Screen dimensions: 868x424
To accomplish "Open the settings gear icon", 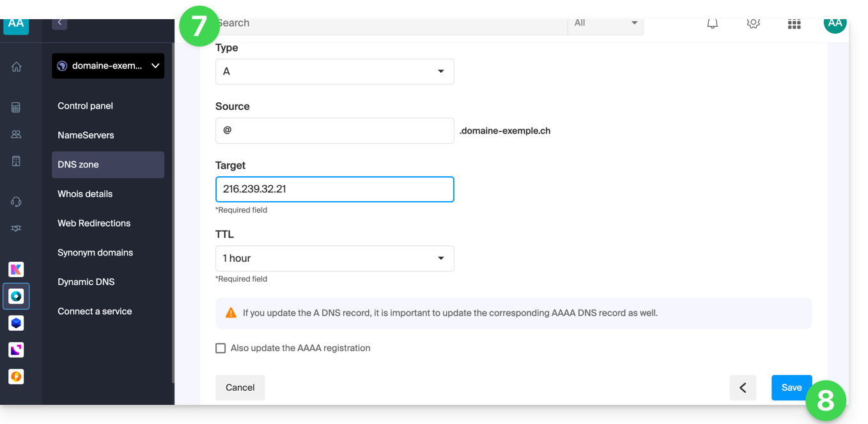I will point(753,24).
